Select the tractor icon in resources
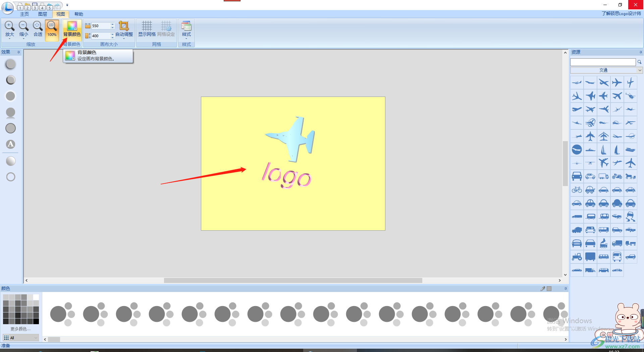 click(x=577, y=257)
